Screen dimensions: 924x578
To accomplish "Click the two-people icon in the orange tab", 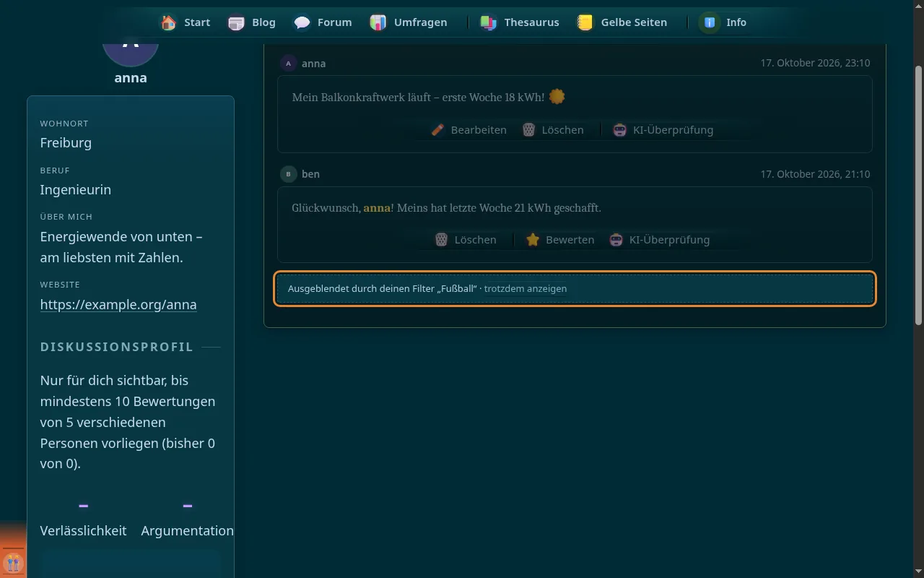I will coord(13,563).
